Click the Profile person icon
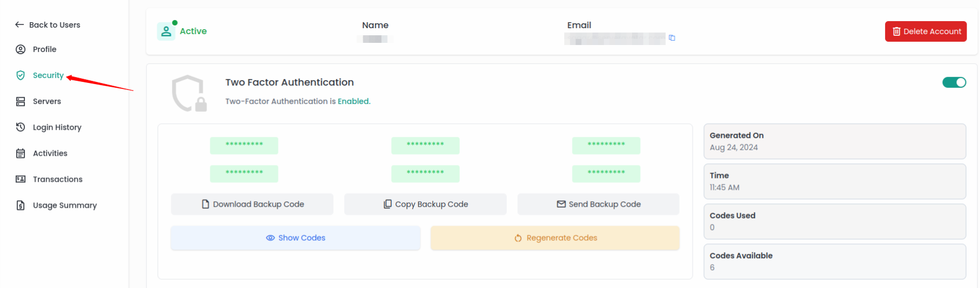 [21, 49]
